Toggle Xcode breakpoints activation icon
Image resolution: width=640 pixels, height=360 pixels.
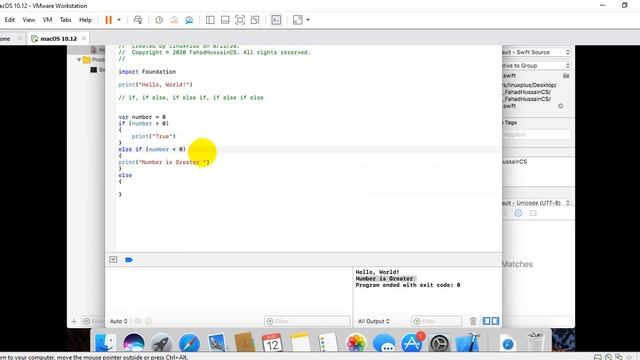(129, 260)
